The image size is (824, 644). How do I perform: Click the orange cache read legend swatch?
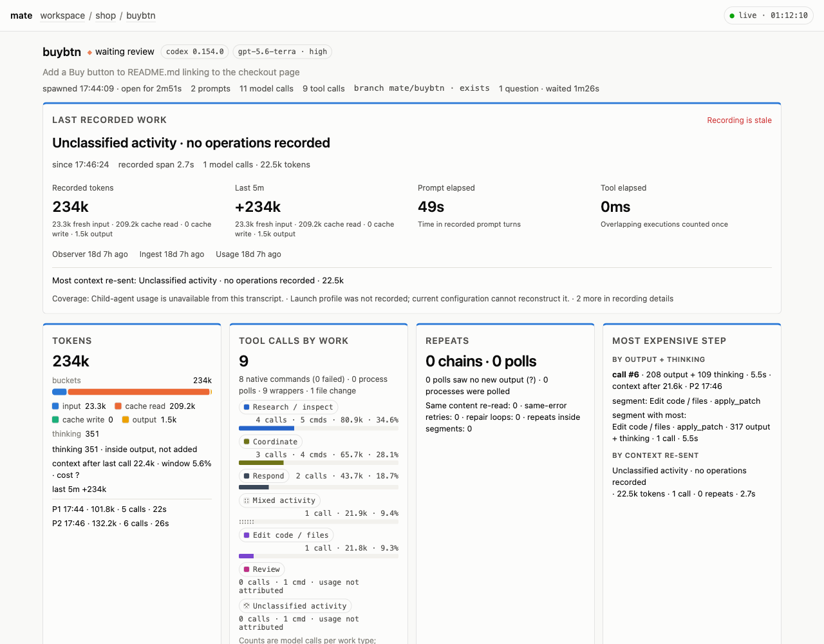coord(118,406)
